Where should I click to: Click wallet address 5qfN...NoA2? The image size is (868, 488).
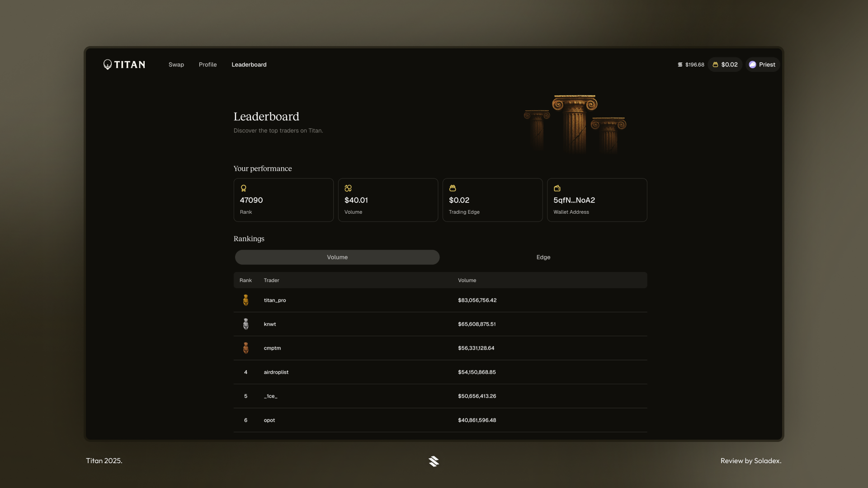[x=574, y=200]
